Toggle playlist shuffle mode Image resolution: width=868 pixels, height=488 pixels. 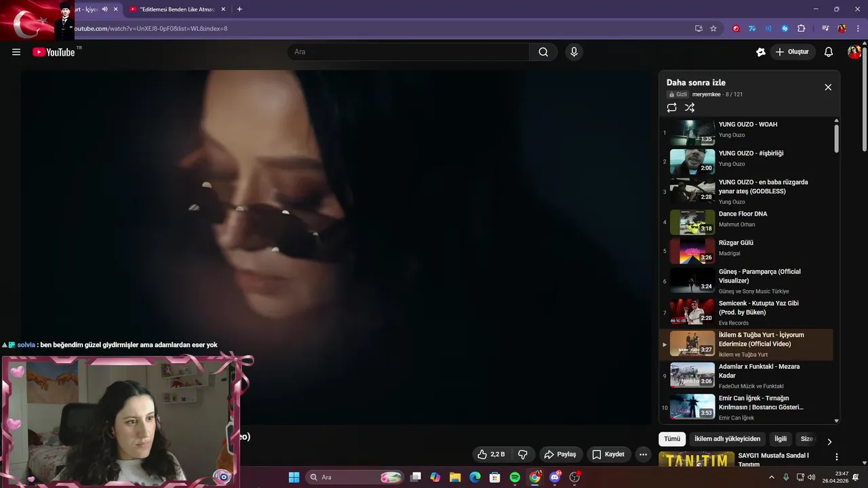click(690, 108)
